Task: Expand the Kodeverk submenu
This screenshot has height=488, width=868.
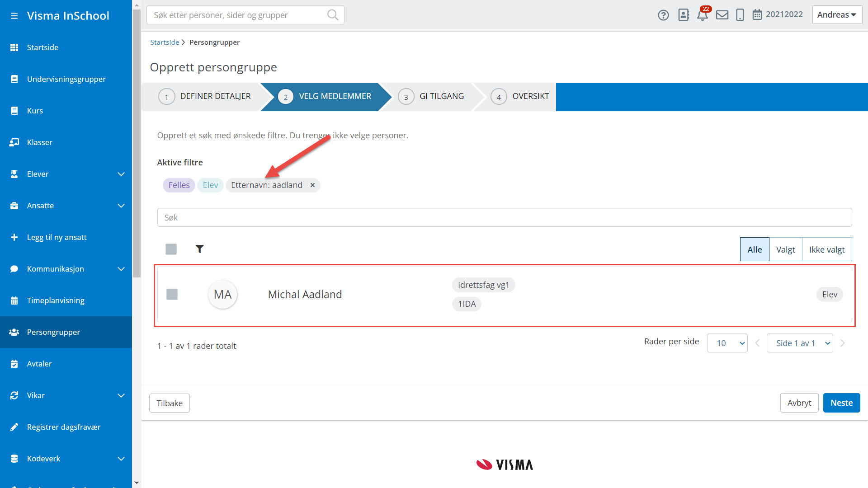Action: [x=121, y=459]
